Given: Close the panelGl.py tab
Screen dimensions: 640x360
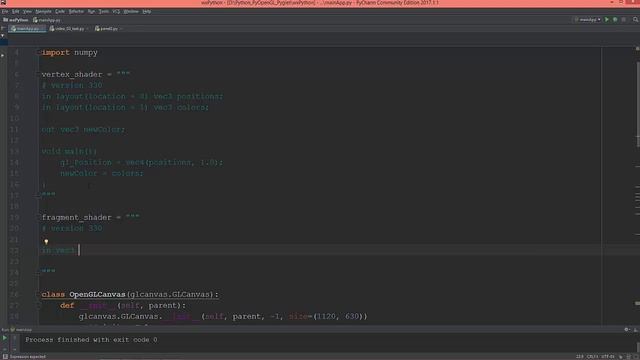Looking at the screenshot, I should pos(121,29).
